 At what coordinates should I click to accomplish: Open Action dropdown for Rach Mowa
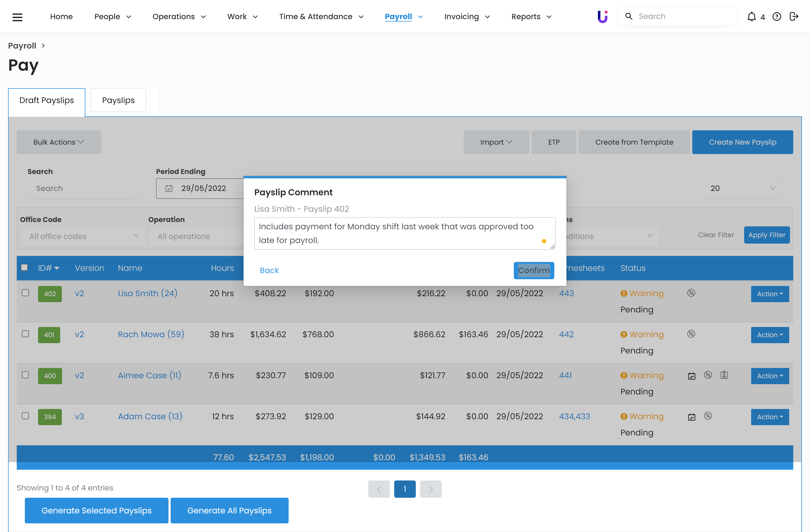769,335
